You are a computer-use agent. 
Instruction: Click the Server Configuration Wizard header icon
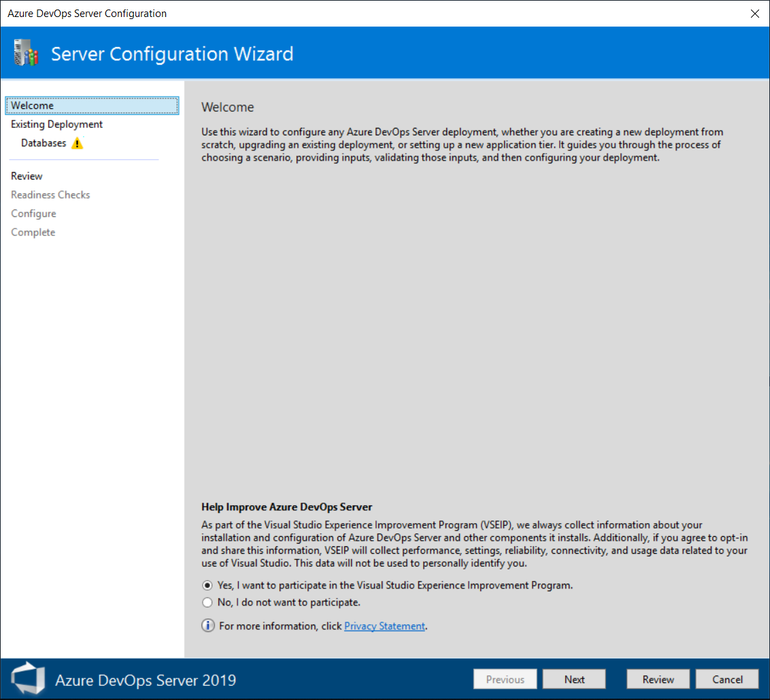(26, 53)
